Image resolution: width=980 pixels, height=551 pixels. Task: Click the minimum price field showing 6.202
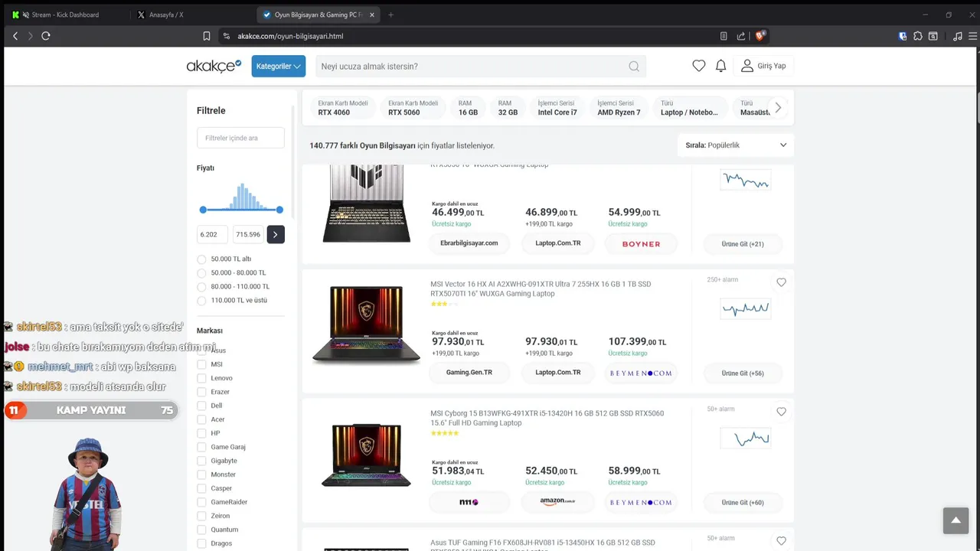pos(212,235)
